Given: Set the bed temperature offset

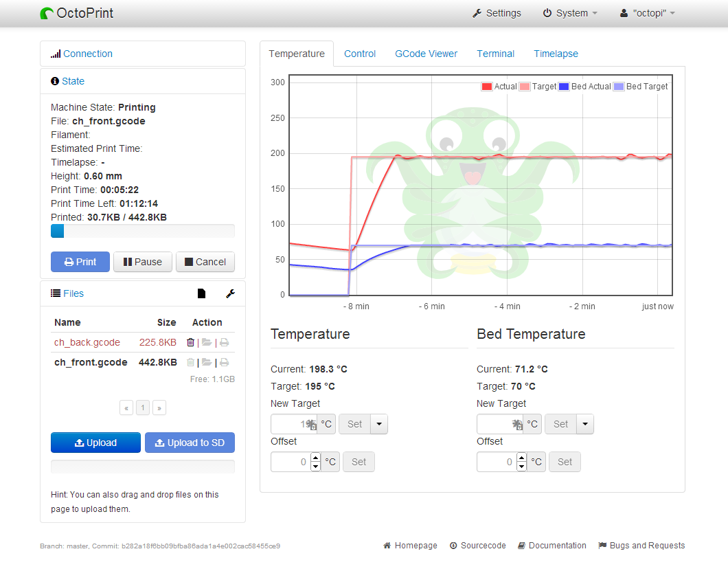Looking at the screenshot, I should [565, 462].
